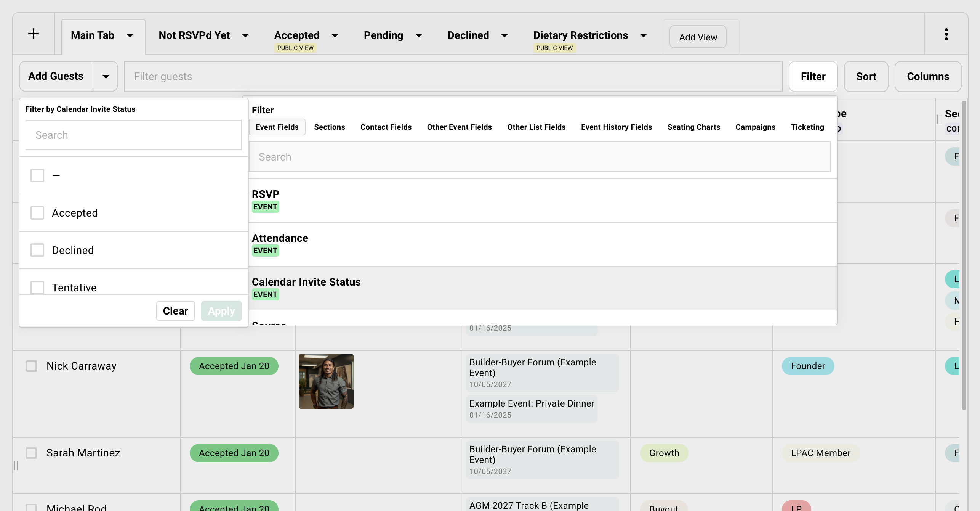Select the Seating Charts filter category

693,127
